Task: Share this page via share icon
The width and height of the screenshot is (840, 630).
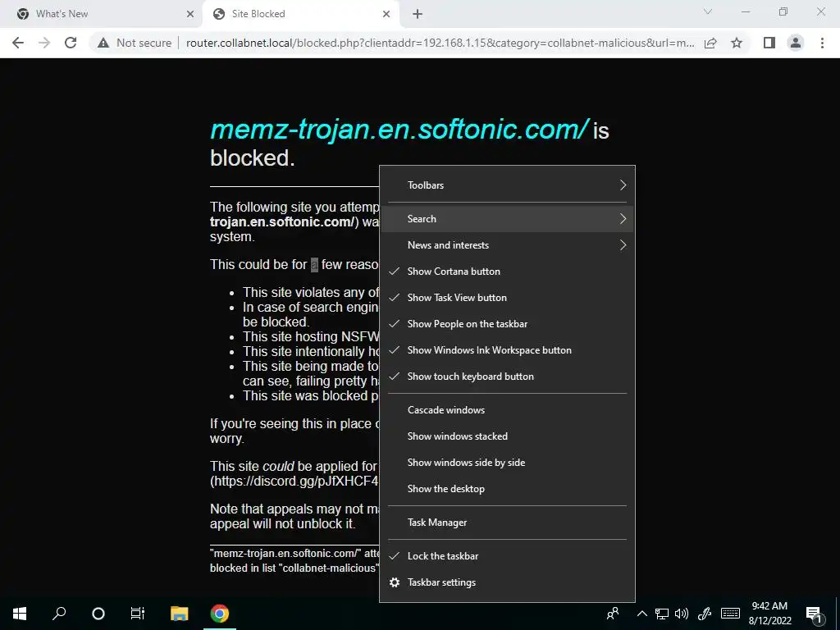Action: point(710,43)
